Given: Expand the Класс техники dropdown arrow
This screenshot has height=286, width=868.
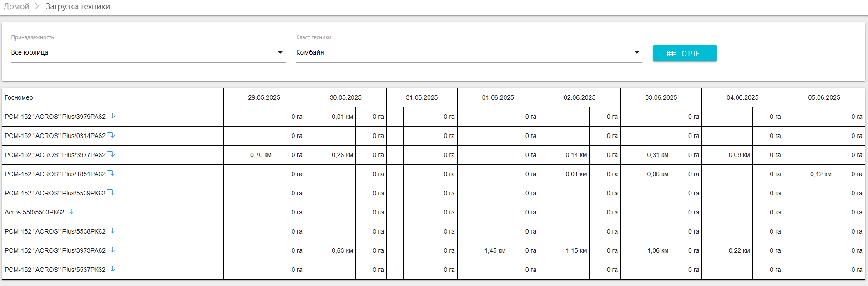Looking at the screenshot, I should (x=636, y=52).
